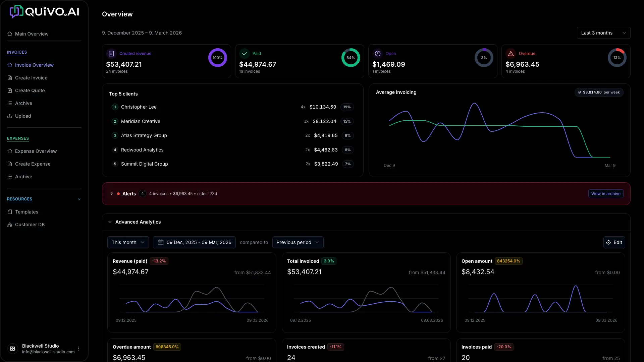Screen dimensions: 644x362
Task: Click the Customer DB people icon
Action: pos(10,225)
